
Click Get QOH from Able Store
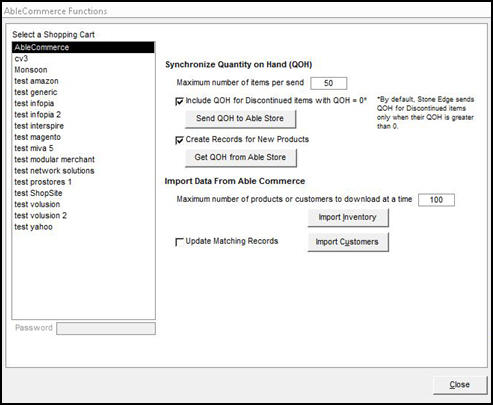pyautogui.click(x=240, y=157)
